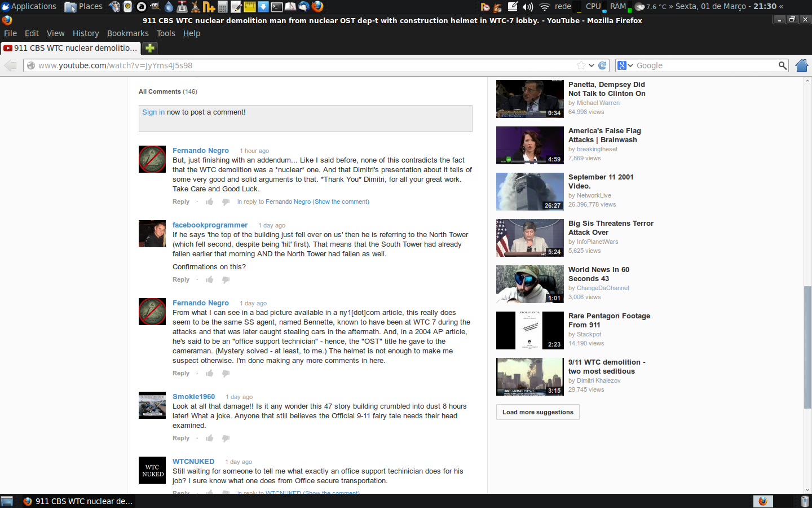Viewport: 812px width, 508px height.
Task: Select the 911 CBS WTC nuclear demolitio... tab
Action: 70,48
